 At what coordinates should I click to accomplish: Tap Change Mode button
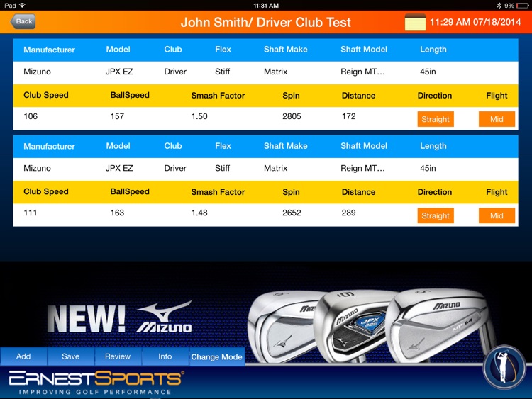216,356
